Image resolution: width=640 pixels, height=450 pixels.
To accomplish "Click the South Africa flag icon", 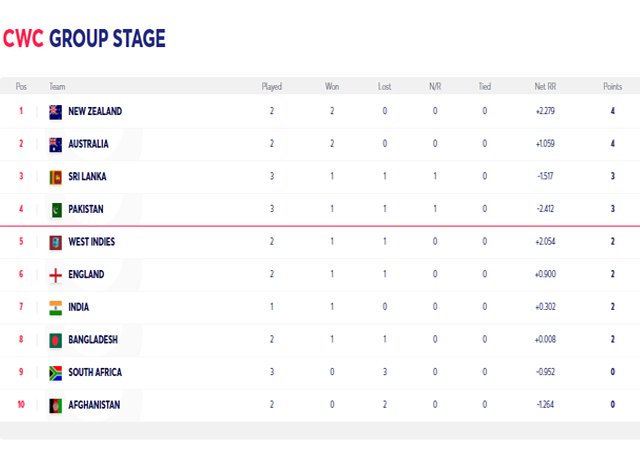I will 56,373.
